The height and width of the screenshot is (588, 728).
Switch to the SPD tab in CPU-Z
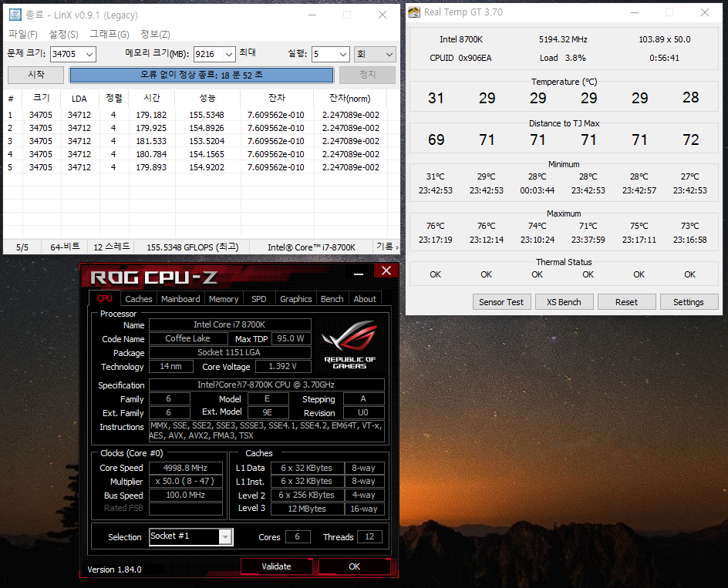(258, 299)
